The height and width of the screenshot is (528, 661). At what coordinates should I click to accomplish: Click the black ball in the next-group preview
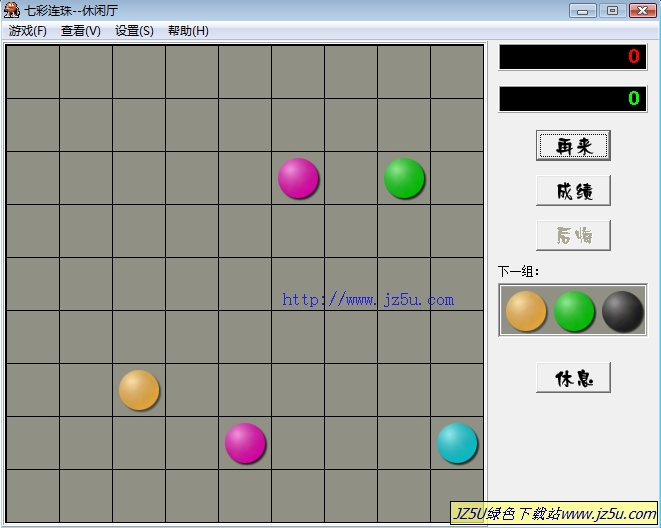(x=622, y=311)
